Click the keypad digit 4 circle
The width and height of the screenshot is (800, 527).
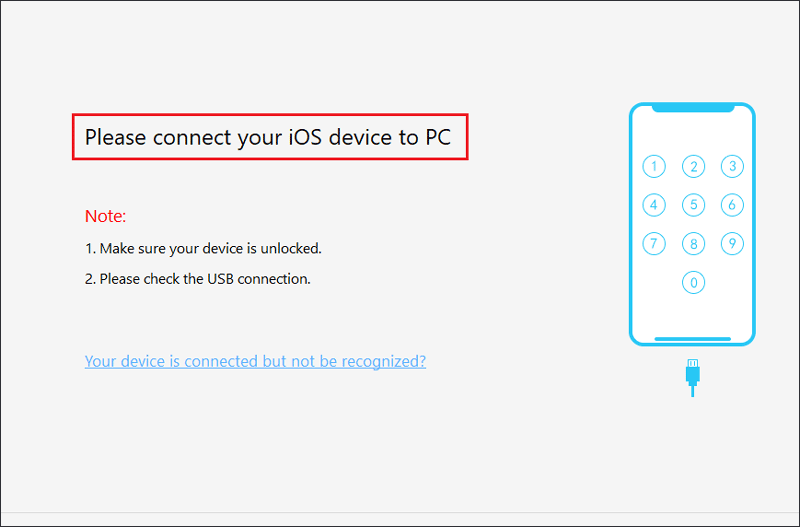click(654, 205)
